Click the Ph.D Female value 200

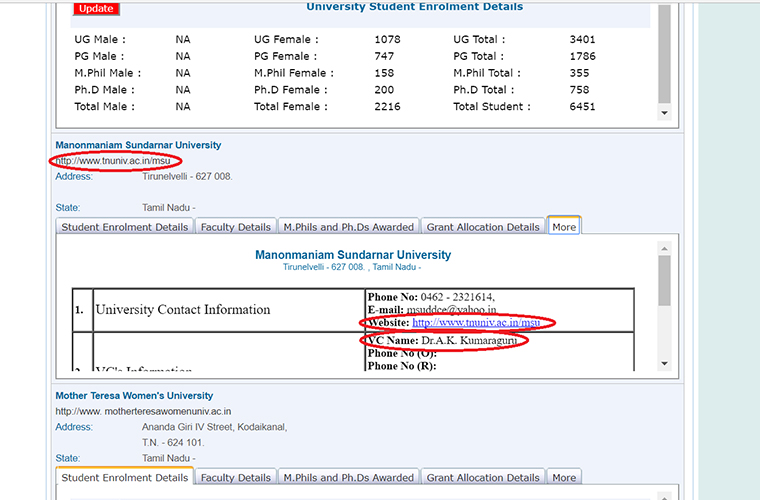(384, 90)
